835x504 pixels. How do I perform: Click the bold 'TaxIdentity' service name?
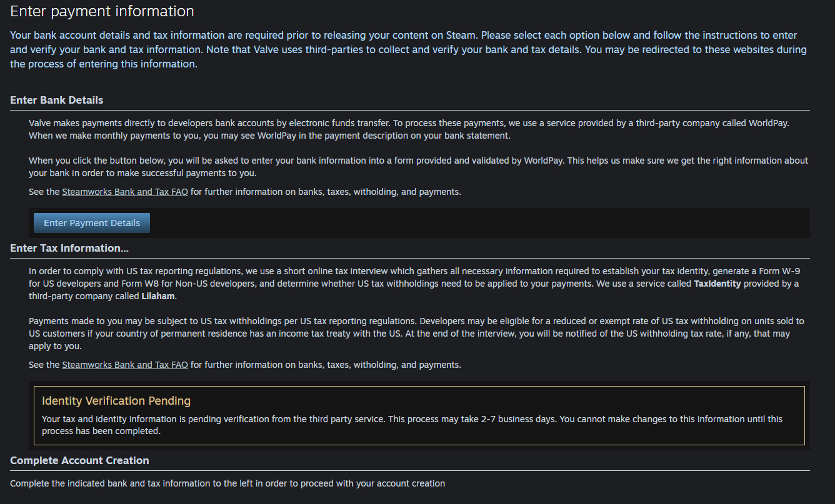[x=717, y=284]
